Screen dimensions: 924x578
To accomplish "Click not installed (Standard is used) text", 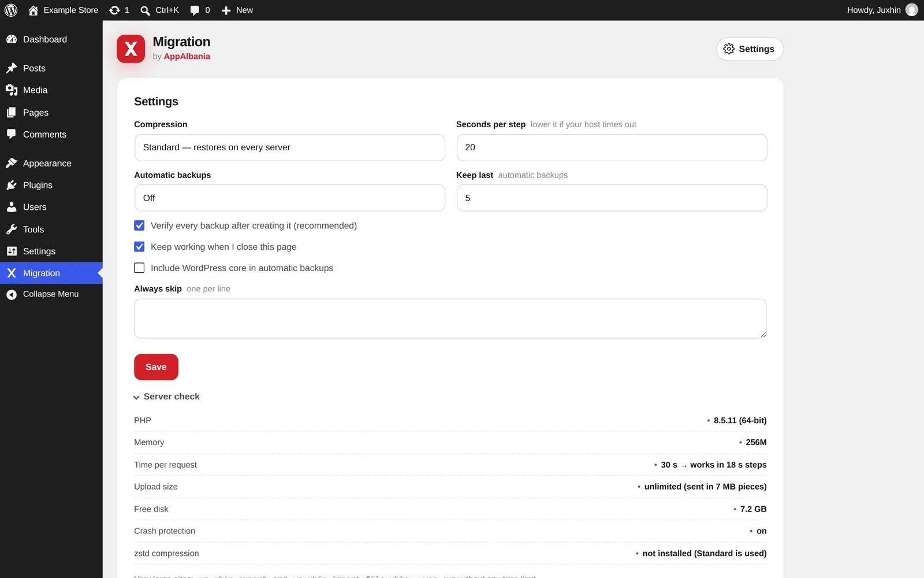I will click(705, 554).
